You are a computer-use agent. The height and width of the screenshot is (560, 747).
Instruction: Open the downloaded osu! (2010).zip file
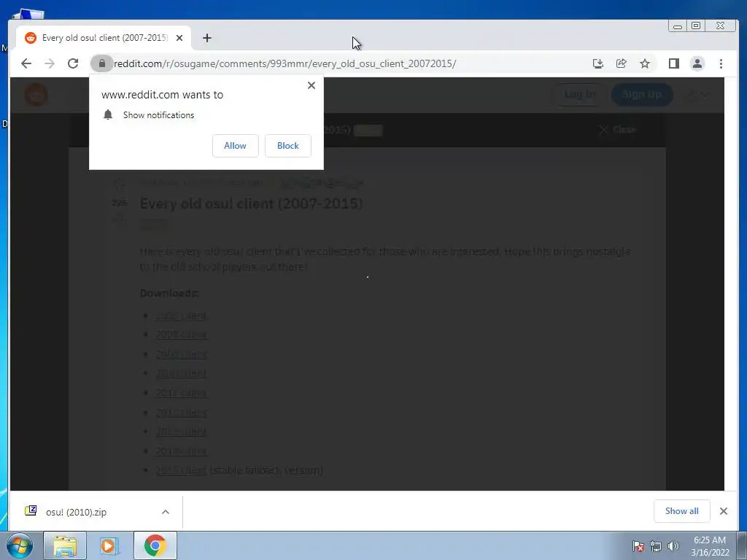click(x=76, y=512)
